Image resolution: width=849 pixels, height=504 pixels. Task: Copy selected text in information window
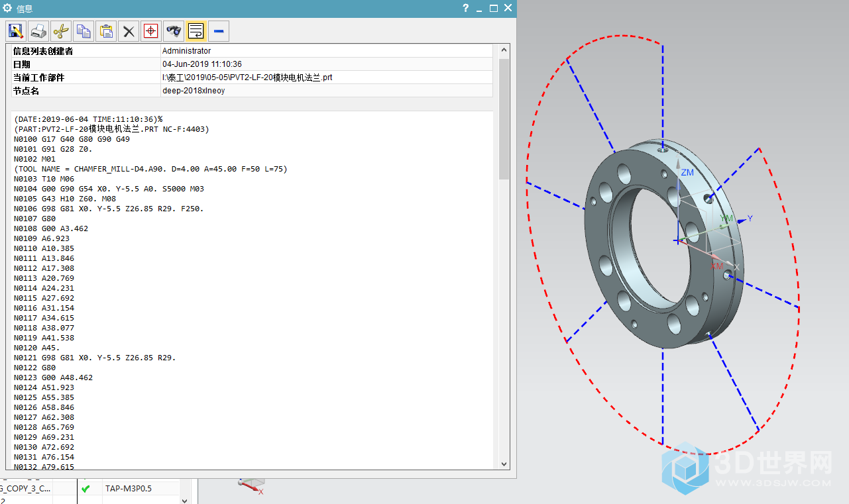click(x=84, y=30)
